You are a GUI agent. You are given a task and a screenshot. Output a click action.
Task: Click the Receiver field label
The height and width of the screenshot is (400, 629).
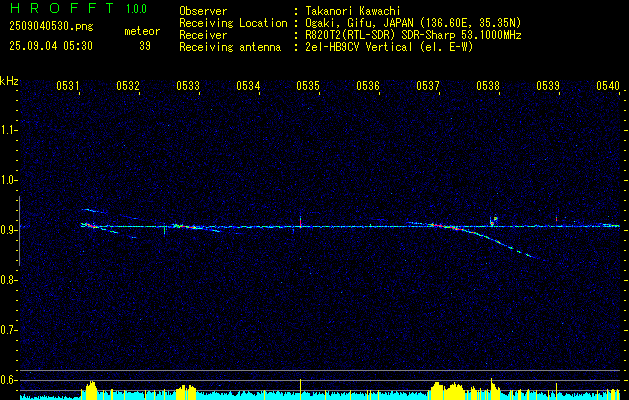click(x=203, y=35)
